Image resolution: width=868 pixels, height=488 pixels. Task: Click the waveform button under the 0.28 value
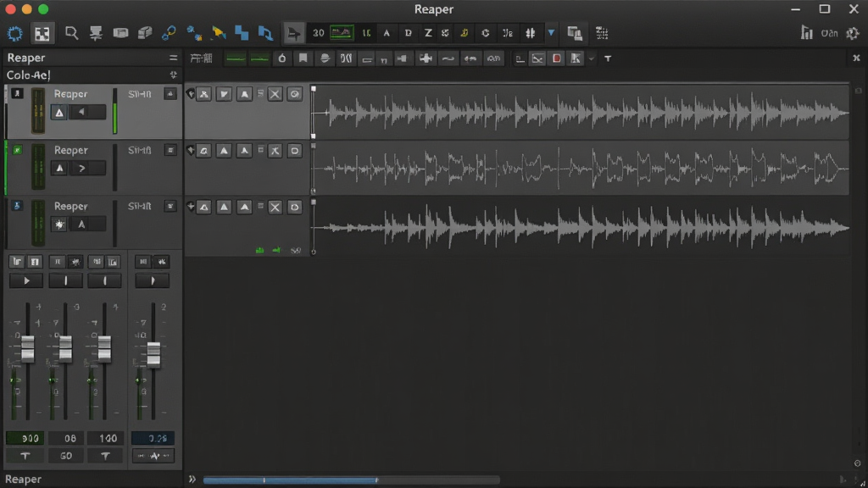point(153,456)
